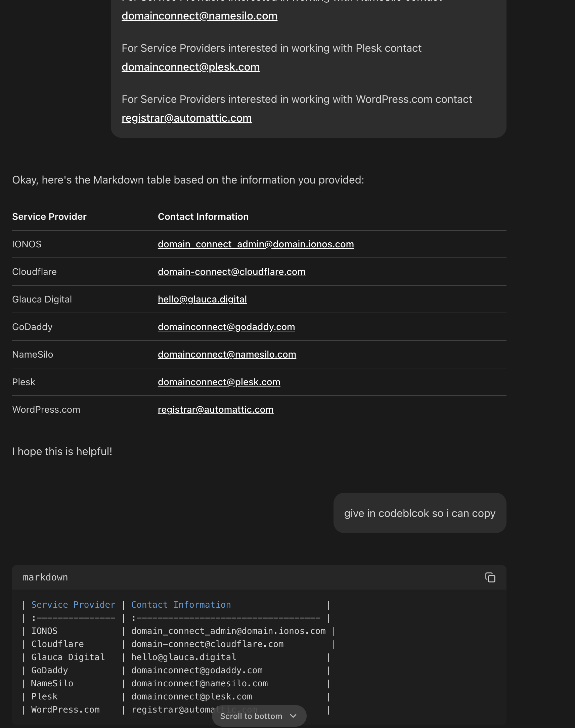Click the Contact Information table column header
This screenshot has height=728, width=575.
pyautogui.click(x=203, y=216)
